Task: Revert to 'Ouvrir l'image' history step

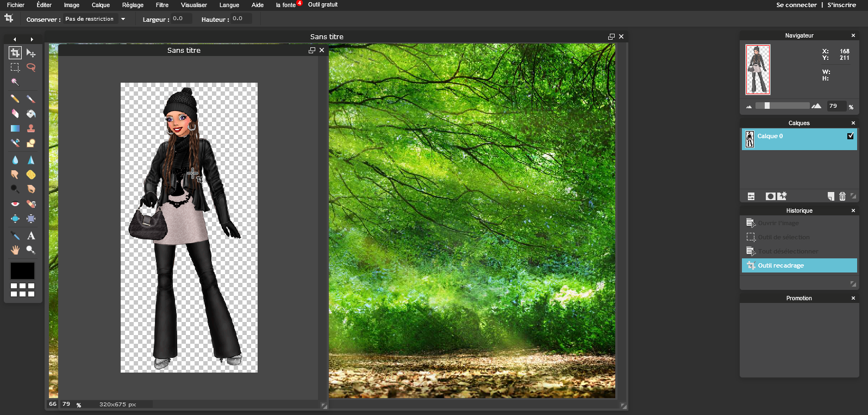Action: point(778,223)
